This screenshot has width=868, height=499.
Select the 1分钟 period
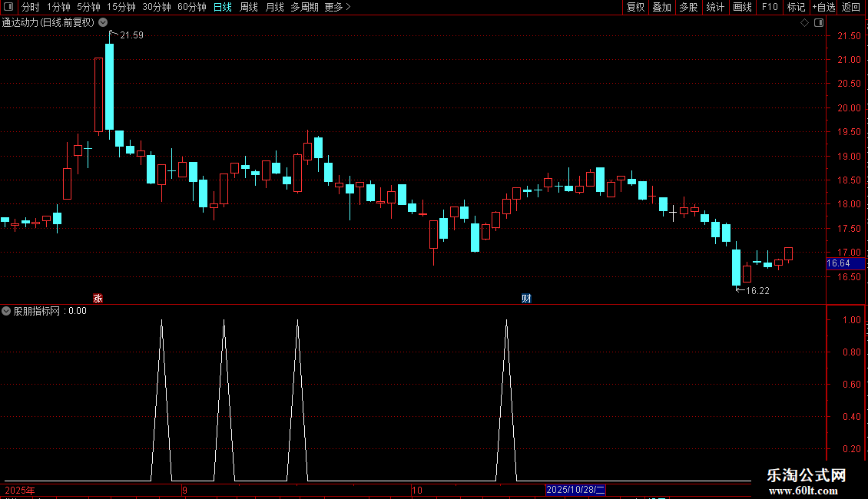58,7
